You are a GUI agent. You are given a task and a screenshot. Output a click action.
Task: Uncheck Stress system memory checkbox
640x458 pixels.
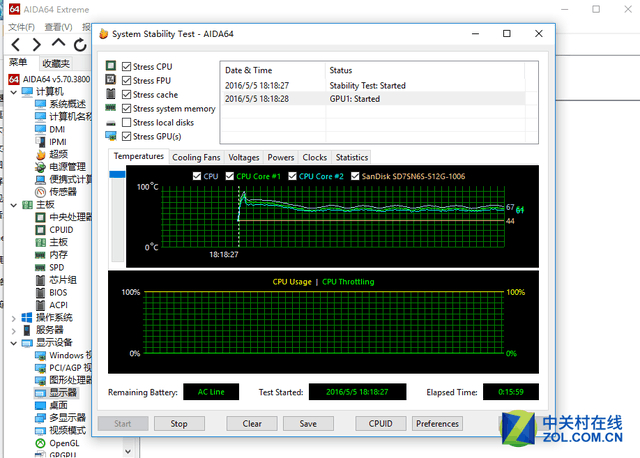127,109
